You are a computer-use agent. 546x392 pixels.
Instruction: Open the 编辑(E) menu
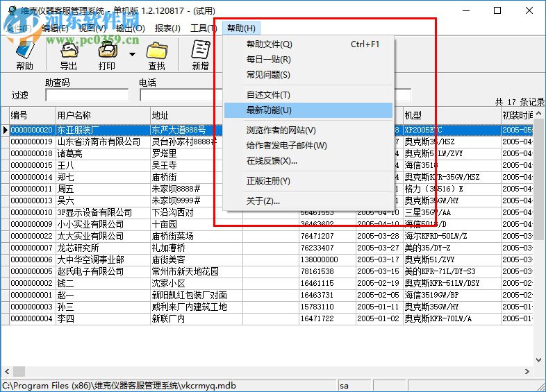[x=55, y=28]
